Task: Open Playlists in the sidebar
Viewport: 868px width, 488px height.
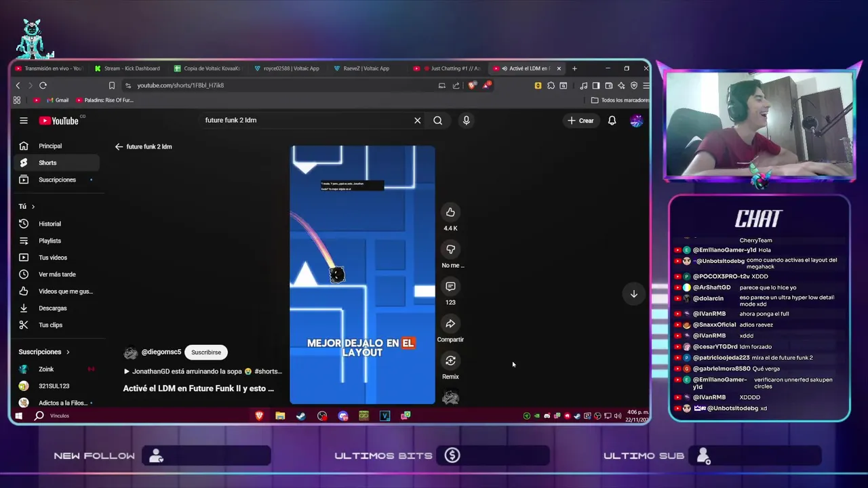Action: point(56,241)
